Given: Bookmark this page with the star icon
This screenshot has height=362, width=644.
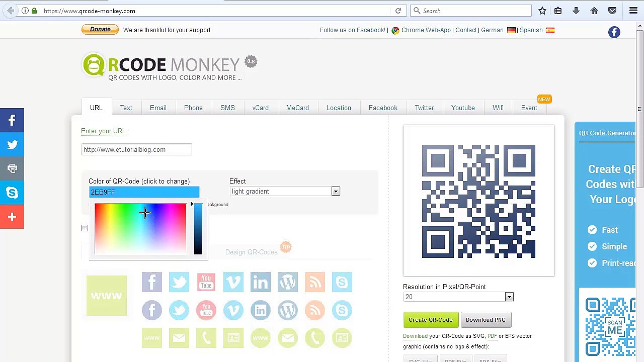Looking at the screenshot, I should (x=542, y=11).
